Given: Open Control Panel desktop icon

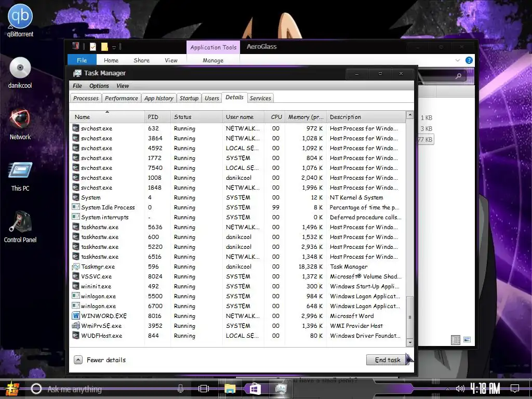Looking at the screenshot, I should (20, 227).
